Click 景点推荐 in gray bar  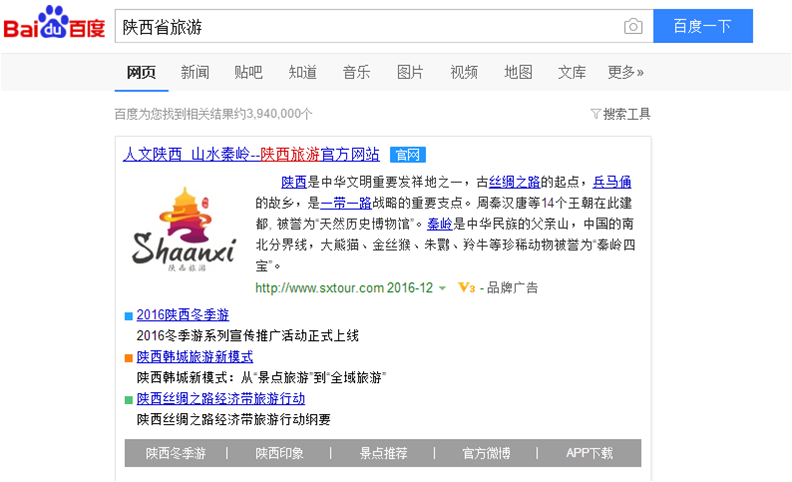[383, 453]
